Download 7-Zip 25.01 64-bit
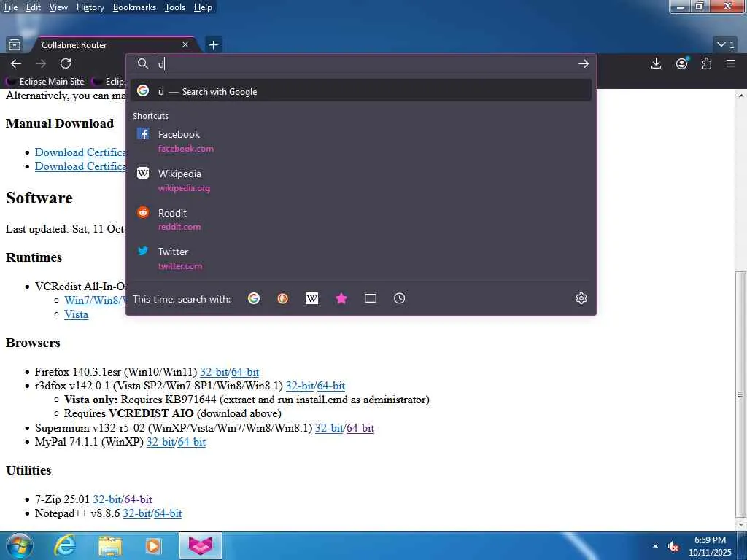Screen dimensions: 747x560 point(138,499)
